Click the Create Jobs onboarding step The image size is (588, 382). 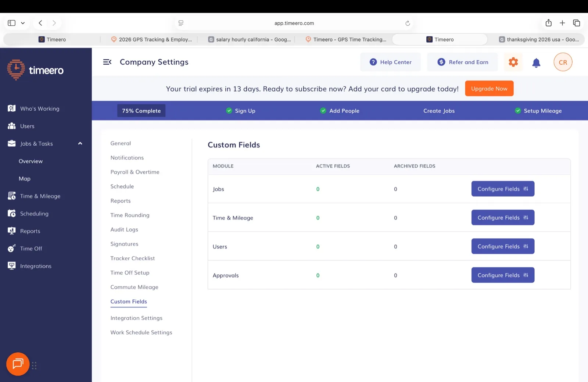pos(439,111)
